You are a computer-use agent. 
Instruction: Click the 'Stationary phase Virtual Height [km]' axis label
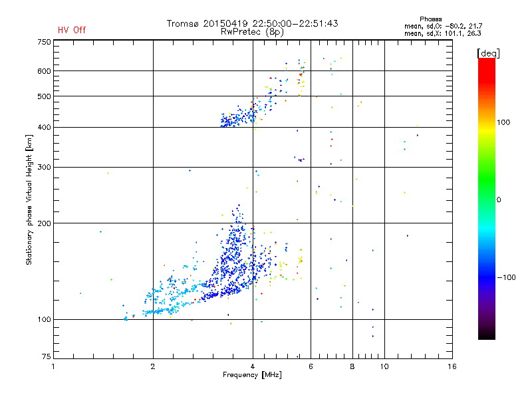point(29,199)
